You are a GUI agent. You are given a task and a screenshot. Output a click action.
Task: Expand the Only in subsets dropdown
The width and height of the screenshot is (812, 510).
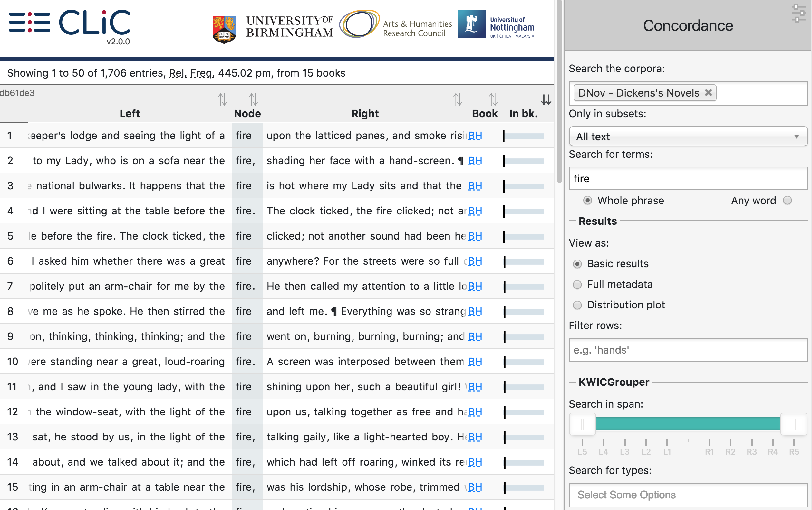pyautogui.click(x=688, y=137)
